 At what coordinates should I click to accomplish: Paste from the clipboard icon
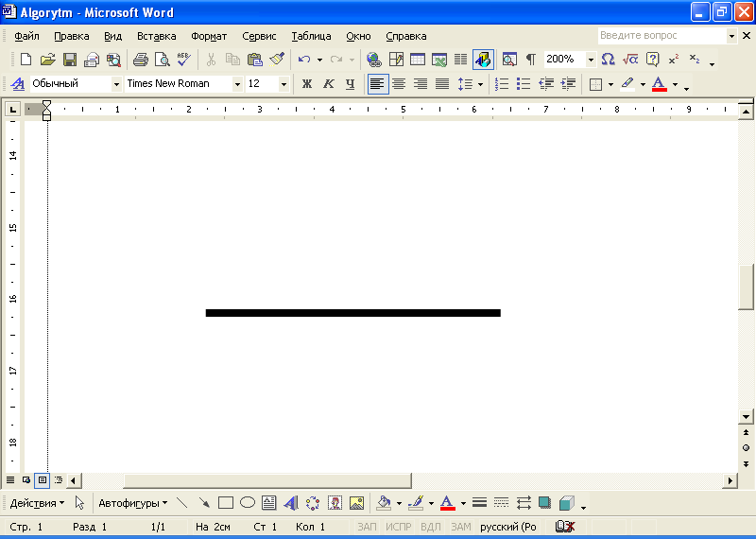(x=254, y=60)
